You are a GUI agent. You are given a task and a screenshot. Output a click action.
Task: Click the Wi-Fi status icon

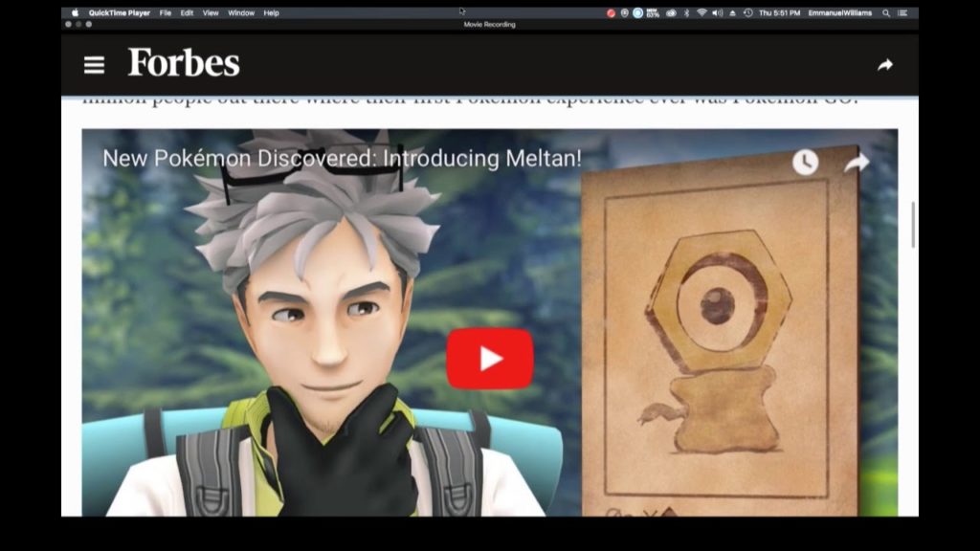702,13
